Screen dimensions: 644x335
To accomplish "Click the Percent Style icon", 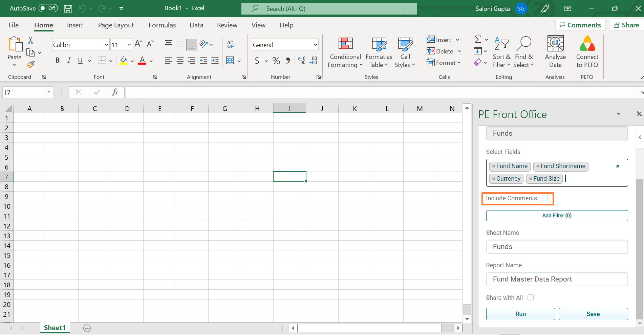I will [x=276, y=61].
